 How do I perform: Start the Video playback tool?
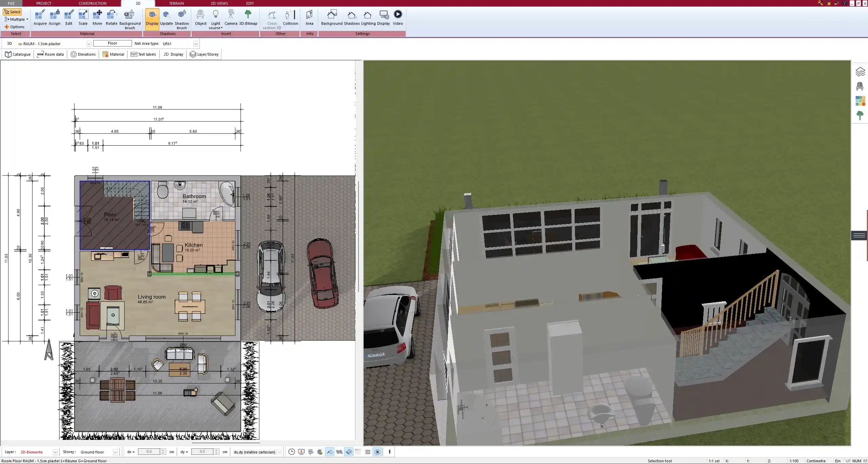pyautogui.click(x=398, y=18)
